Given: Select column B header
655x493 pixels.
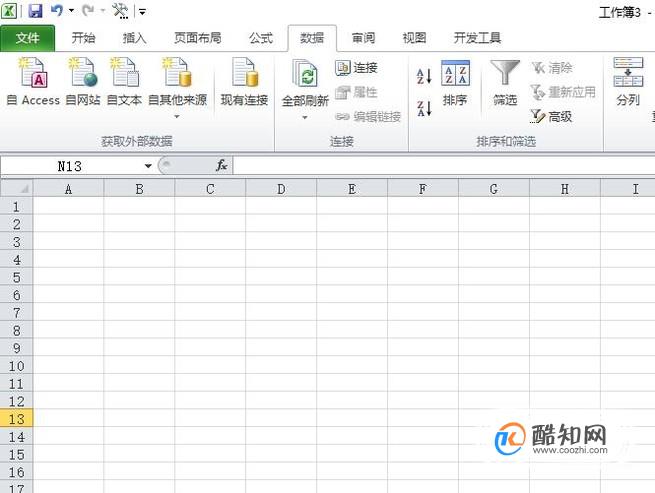Looking at the screenshot, I should [x=140, y=189].
